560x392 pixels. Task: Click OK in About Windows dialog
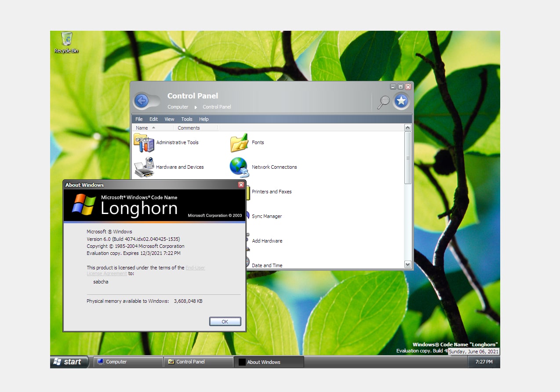tap(225, 322)
